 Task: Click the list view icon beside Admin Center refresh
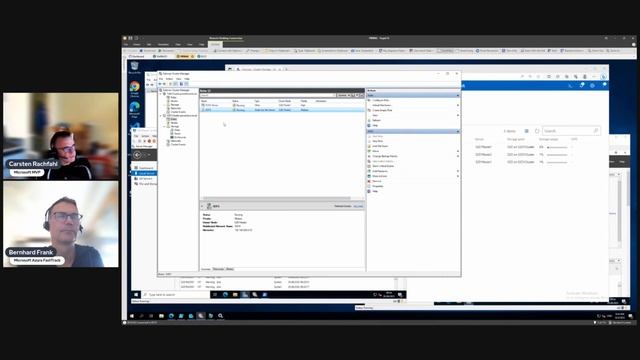point(527,131)
